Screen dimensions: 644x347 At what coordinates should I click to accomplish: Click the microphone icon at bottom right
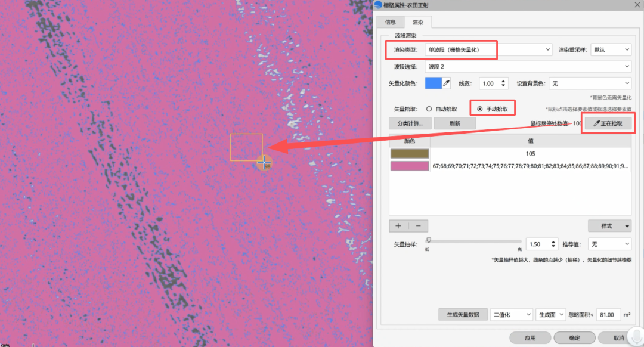pyautogui.click(x=637, y=337)
